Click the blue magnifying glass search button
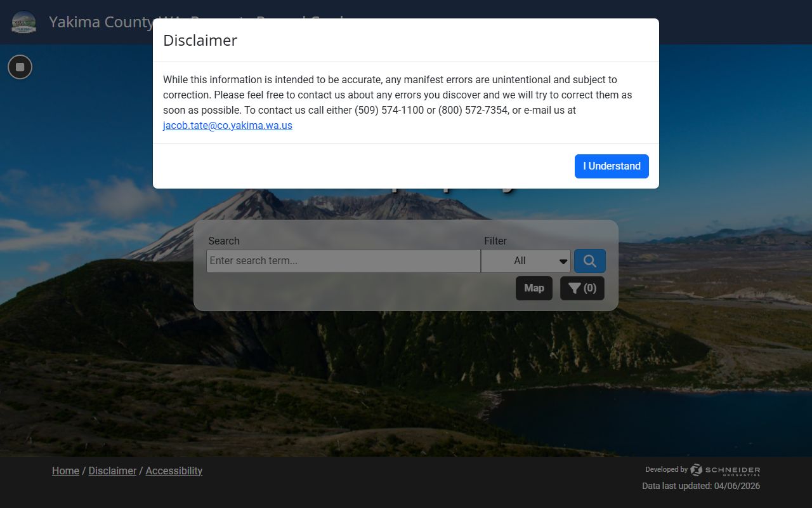This screenshot has height=508, width=812. tap(589, 261)
